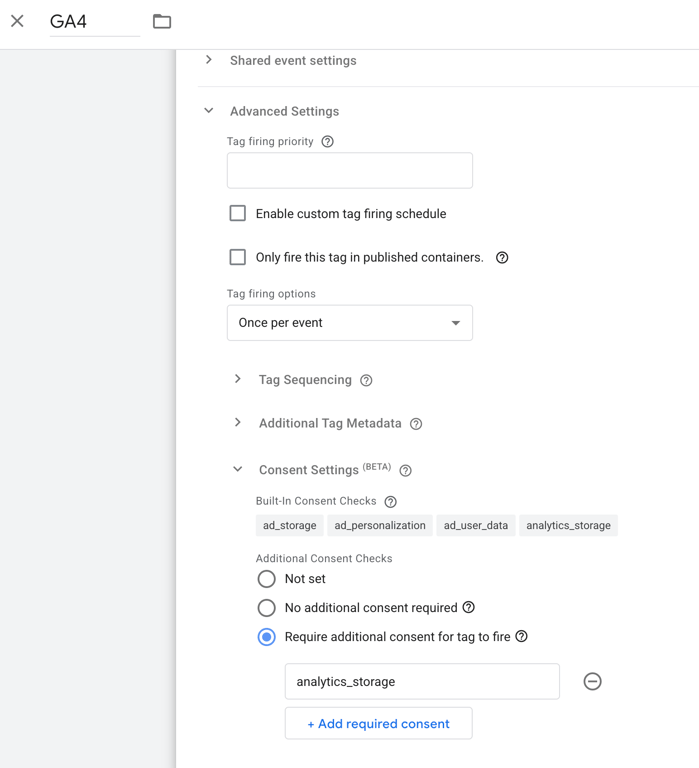Viewport: 699px width, 768px height.
Task: Open help for Tag firing priority
Action: [327, 142]
